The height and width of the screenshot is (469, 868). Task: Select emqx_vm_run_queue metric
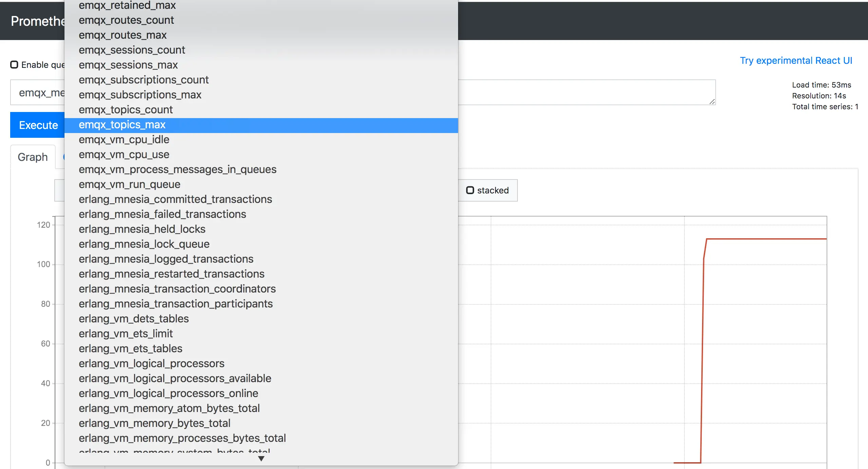[x=129, y=185]
